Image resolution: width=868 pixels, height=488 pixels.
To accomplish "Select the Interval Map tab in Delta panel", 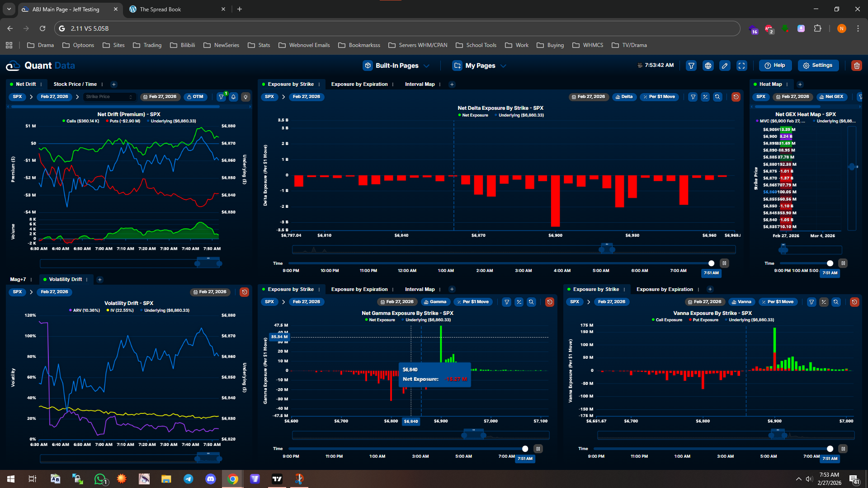I will coord(420,84).
